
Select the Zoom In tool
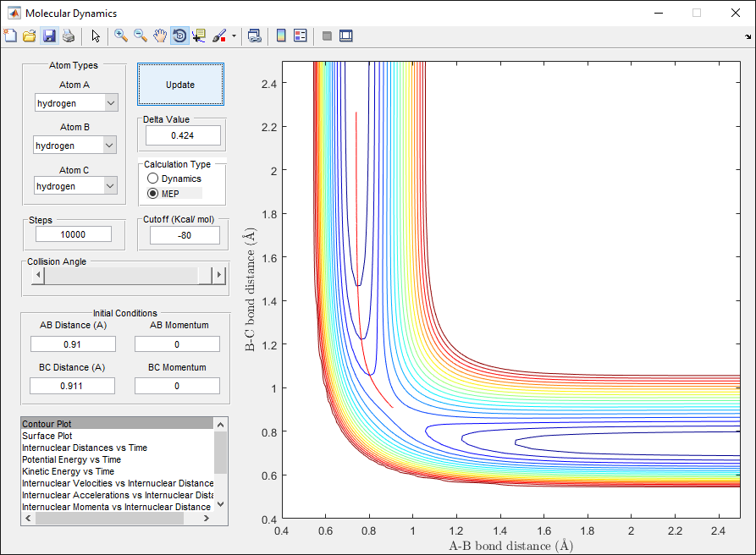point(121,36)
